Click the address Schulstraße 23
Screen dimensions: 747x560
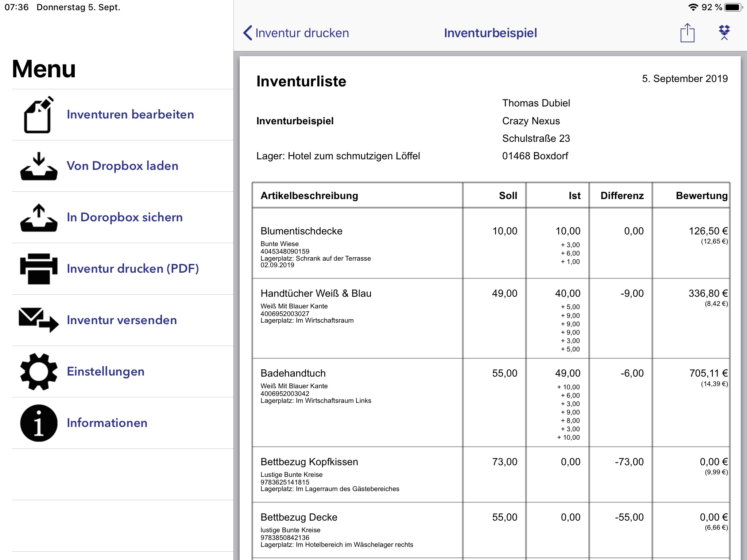coord(536,139)
